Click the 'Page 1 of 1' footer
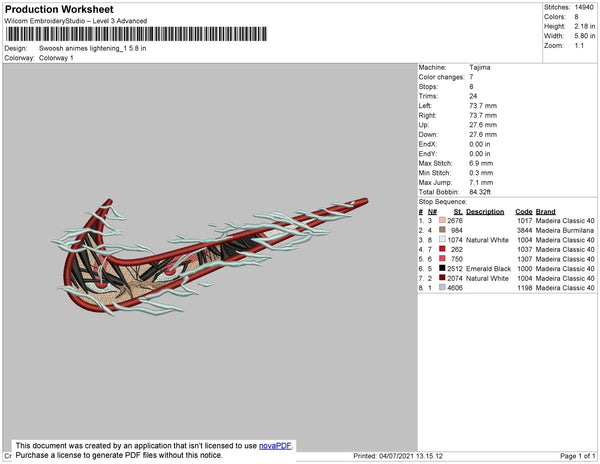Image resolution: width=600 pixels, height=464 pixels. (578, 456)
